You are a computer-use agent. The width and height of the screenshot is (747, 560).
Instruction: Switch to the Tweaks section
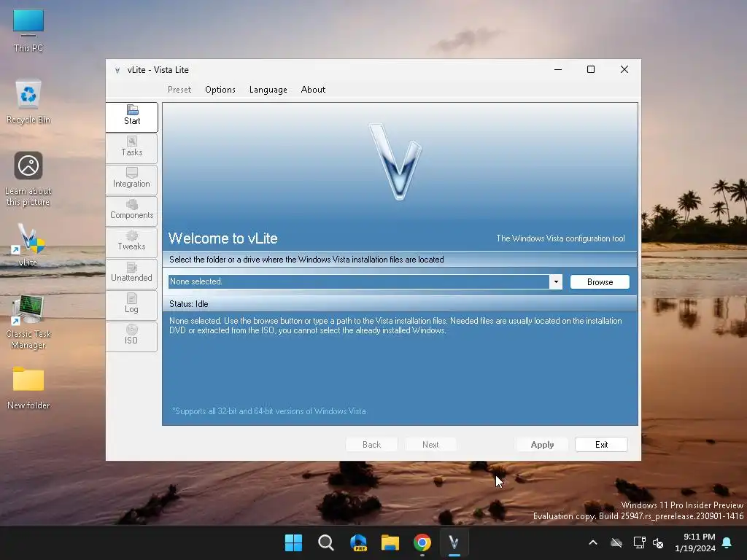pos(132,242)
